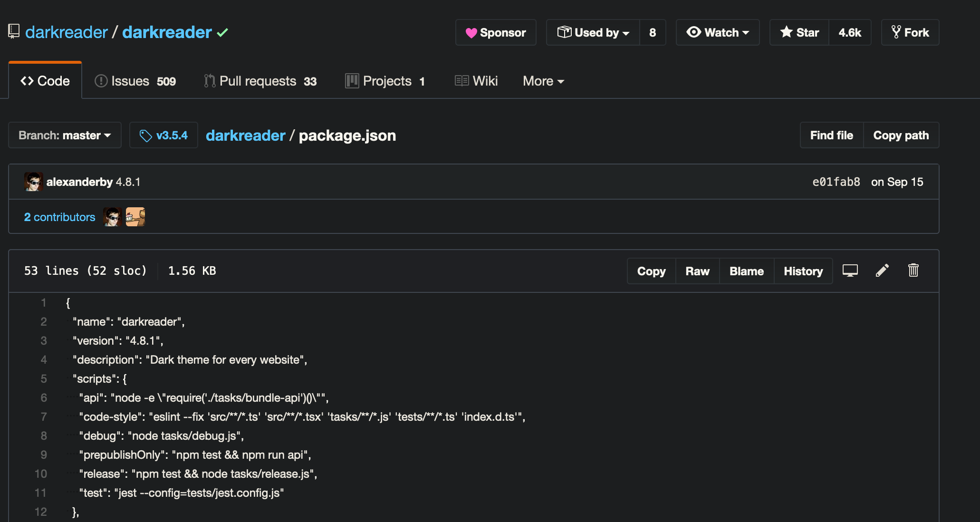Image resolution: width=980 pixels, height=522 pixels.
Task: Click the Sponsor heart button
Action: pos(496,32)
